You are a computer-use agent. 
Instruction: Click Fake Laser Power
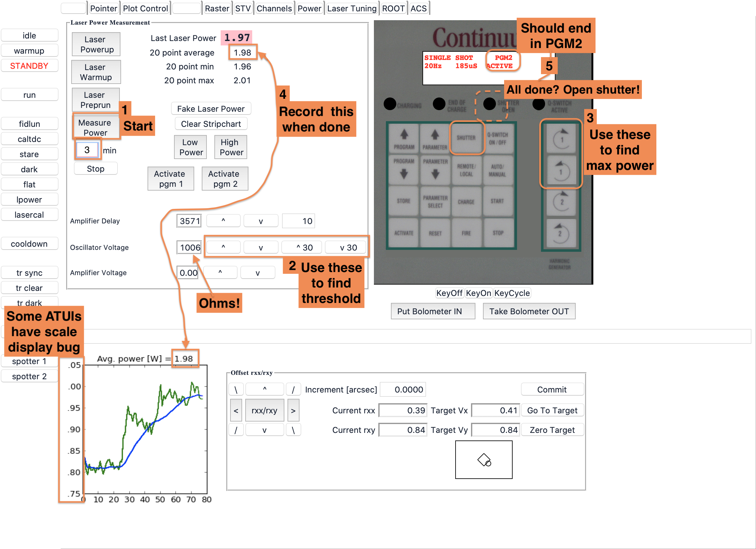211,109
